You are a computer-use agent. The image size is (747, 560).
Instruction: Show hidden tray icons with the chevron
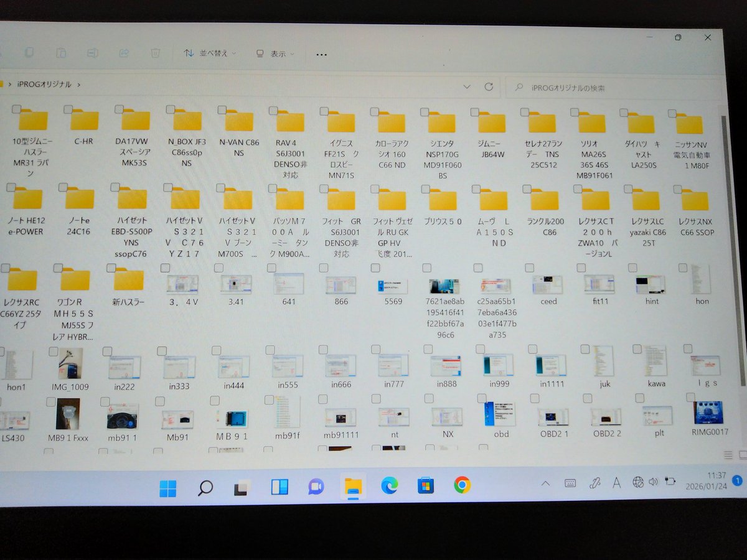[x=546, y=483]
